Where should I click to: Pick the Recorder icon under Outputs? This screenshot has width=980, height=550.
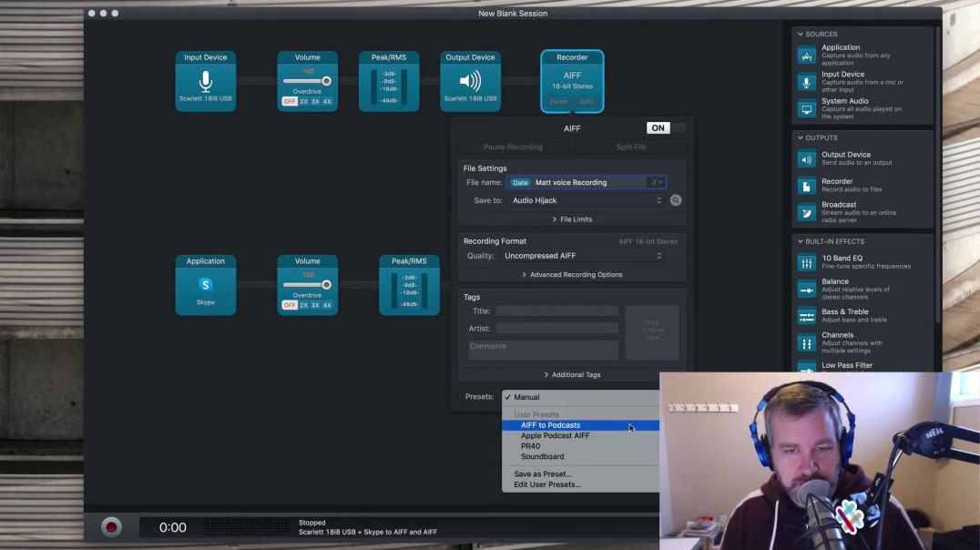[806, 186]
